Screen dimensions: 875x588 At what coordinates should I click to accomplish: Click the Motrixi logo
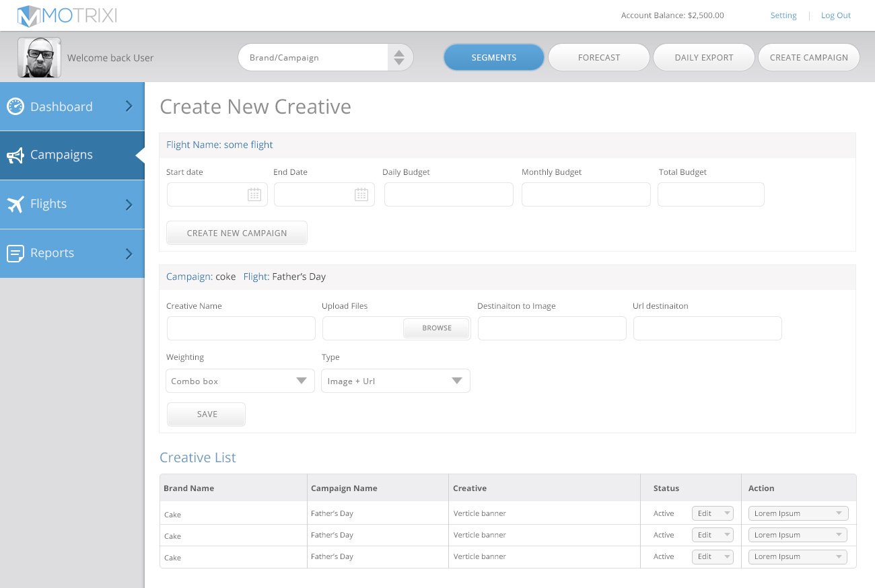click(67, 15)
